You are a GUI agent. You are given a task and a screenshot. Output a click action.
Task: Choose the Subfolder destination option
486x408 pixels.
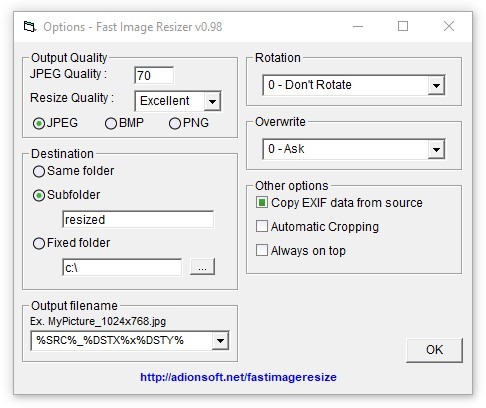[39, 195]
